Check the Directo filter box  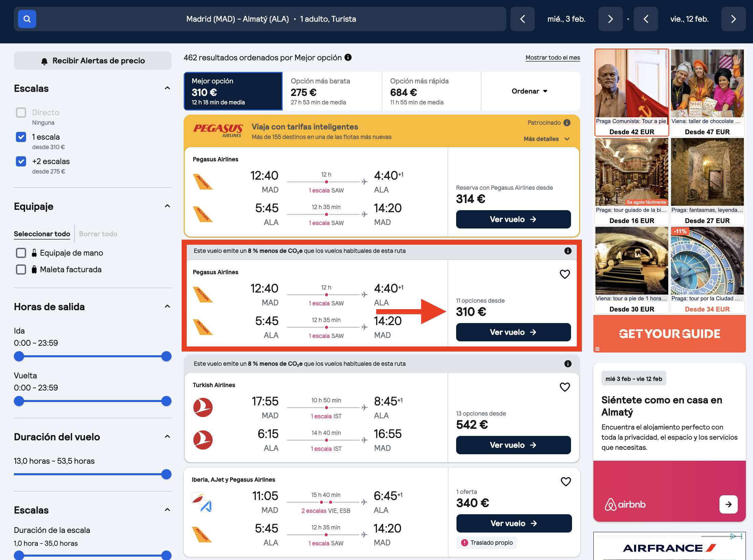[x=21, y=113]
